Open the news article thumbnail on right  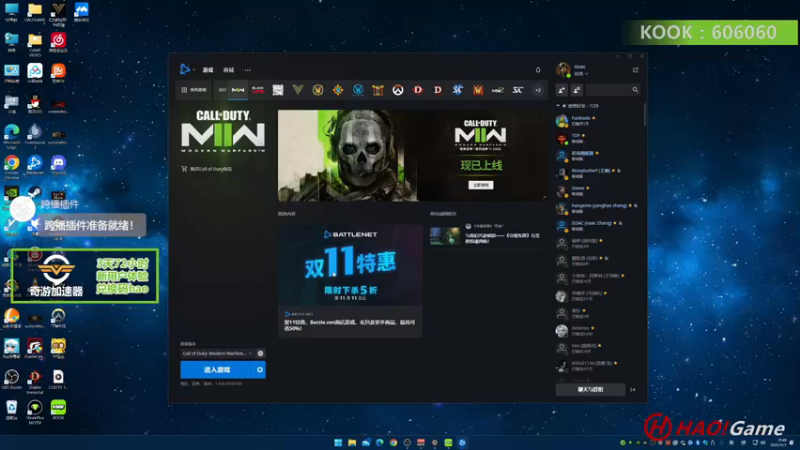(445, 236)
